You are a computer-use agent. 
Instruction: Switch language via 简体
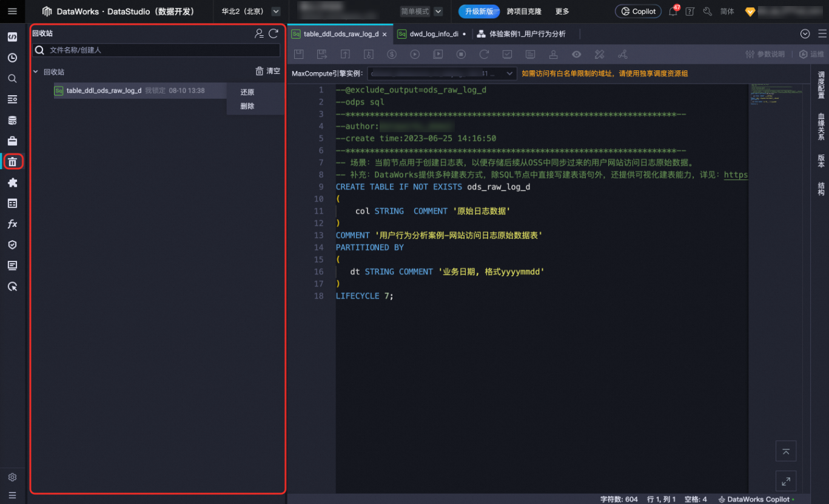tap(727, 12)
